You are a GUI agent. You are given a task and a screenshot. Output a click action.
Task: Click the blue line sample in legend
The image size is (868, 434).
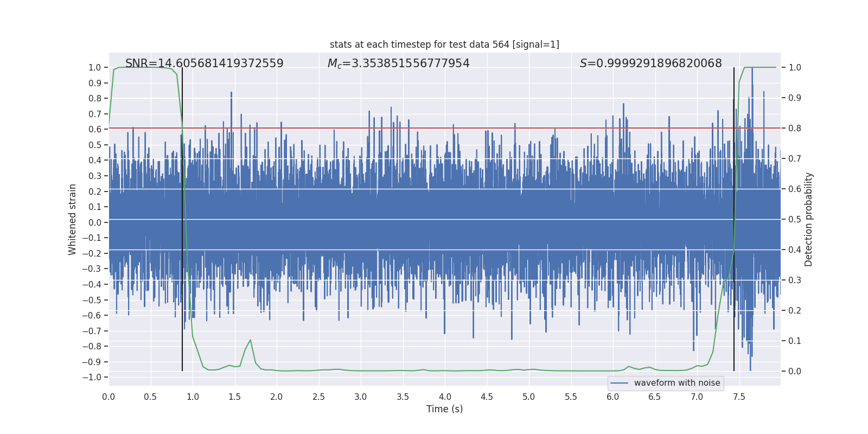point(620,383)
